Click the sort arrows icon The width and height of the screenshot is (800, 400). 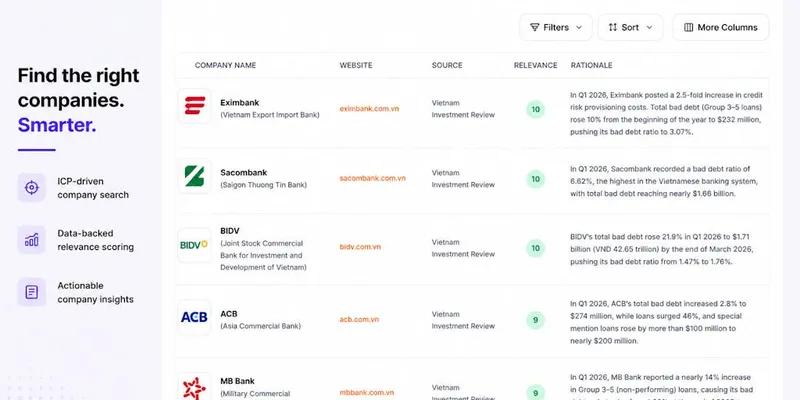coord(612,28)
